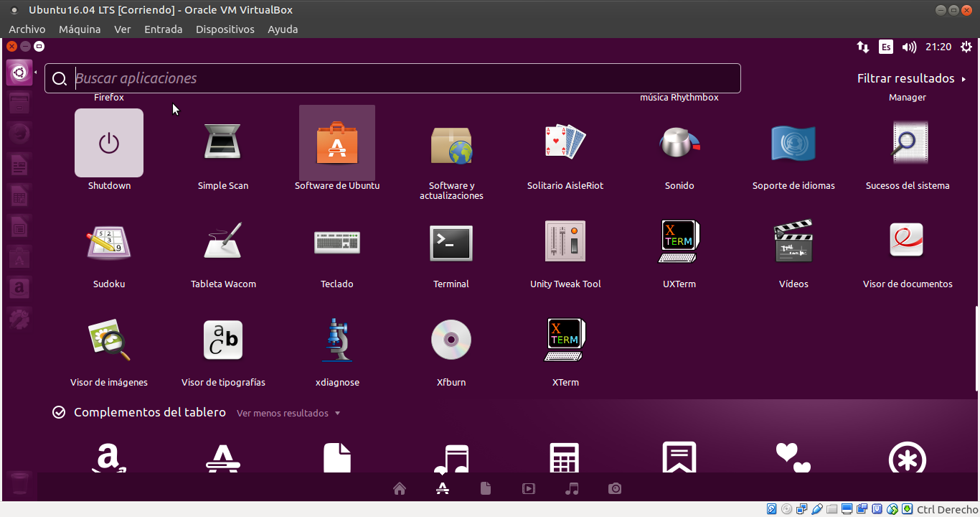The width and height of the screenshot is (980, 517).
Task: Select the Amazon dashboard plugin
Action: click(109, 457)
